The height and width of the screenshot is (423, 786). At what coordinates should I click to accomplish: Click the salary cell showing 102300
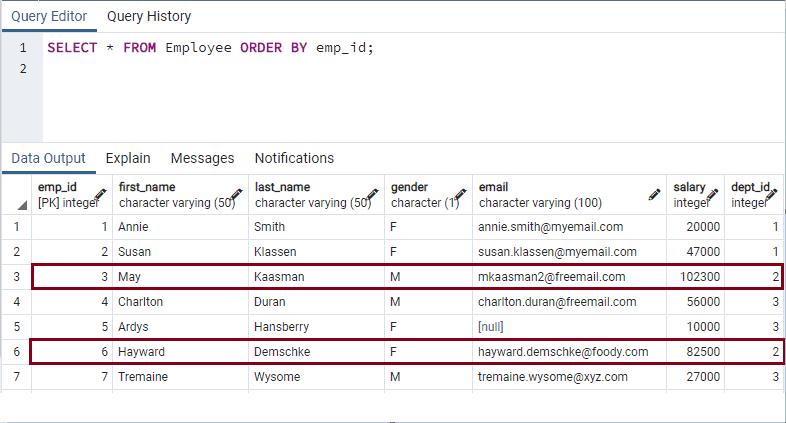(x=695, y=276)
